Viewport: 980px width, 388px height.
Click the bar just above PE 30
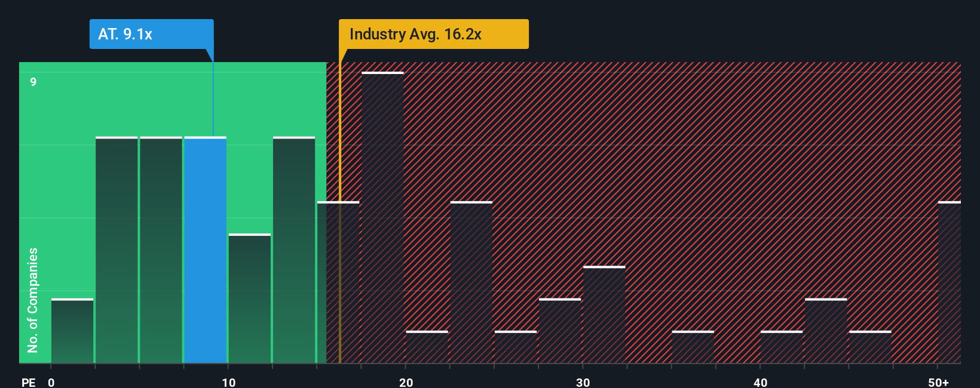pyautogui.click(x=604, y=315)
